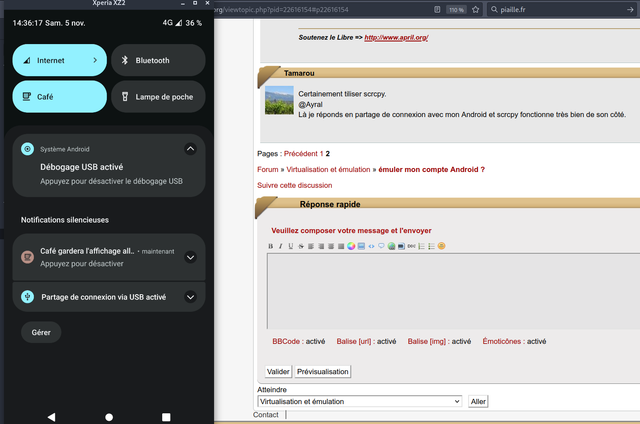The image size is (640, 424).
Task: Align text left in reply toolbar
Action: click(x=311, y=246)
